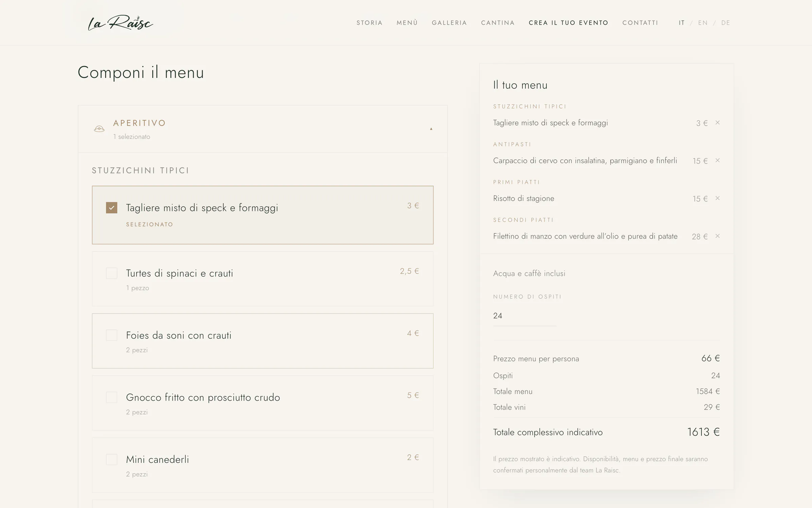Image resolution: width=812 pixels, height=508 pixels.
Task: Click the 'Totale vini' 29 € value
Action: [712, 407]
